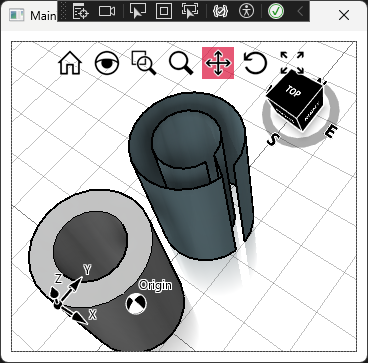Select the magnifier zoom tool

click(x=181, y=63)
